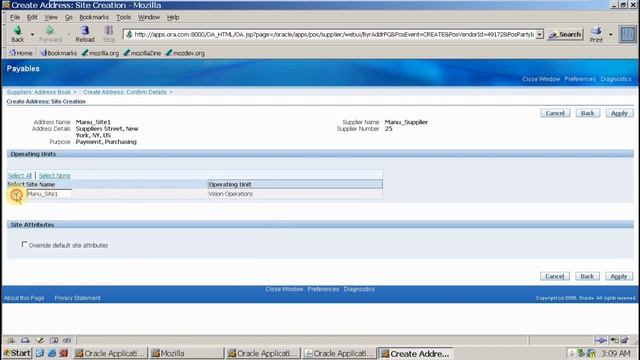Click the Composer icon in the status bar
Image resolution: width=640 pixels, height=360 pixels.
point(40,340)
